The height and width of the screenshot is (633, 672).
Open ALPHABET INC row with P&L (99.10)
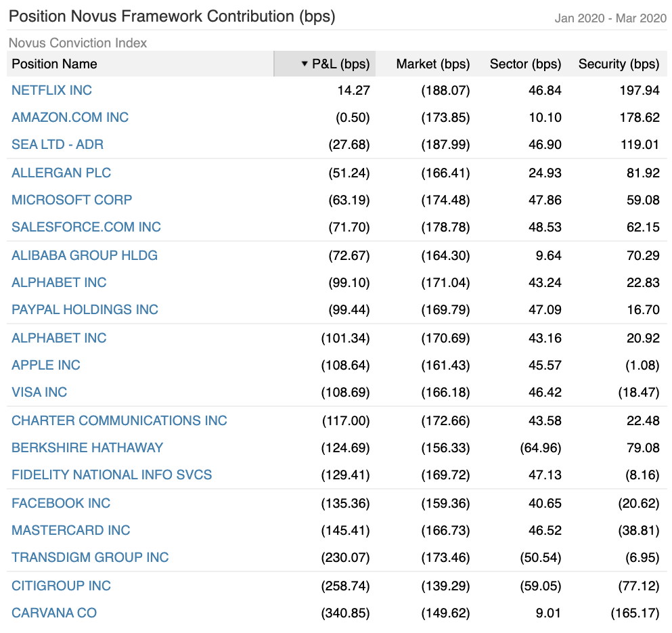[59, 282]
